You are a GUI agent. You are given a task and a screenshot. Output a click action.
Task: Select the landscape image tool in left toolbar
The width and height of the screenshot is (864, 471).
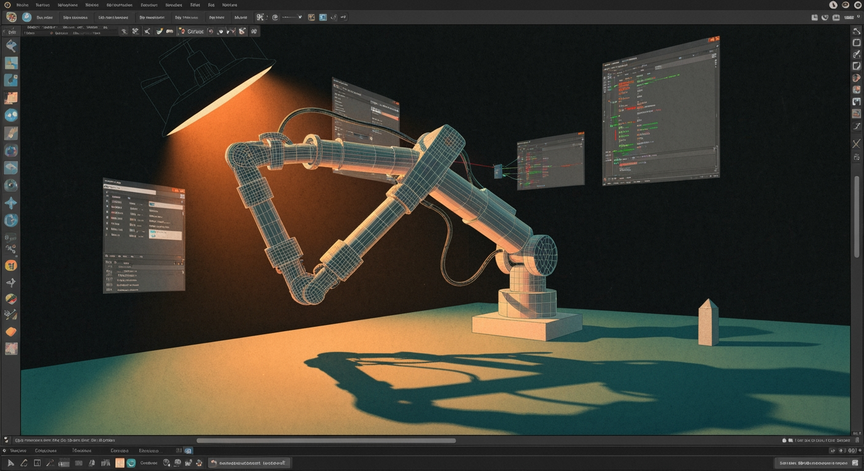[11, 63]
